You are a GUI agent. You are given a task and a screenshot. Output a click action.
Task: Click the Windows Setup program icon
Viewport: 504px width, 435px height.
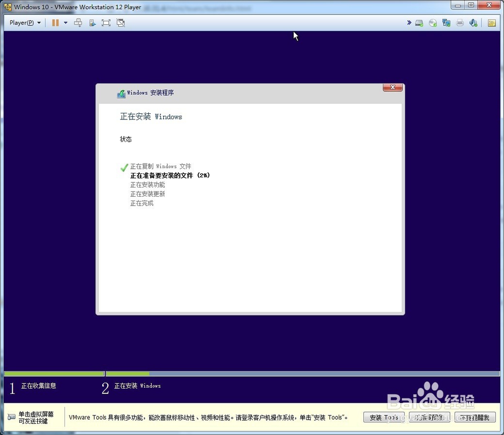point(121,94)
